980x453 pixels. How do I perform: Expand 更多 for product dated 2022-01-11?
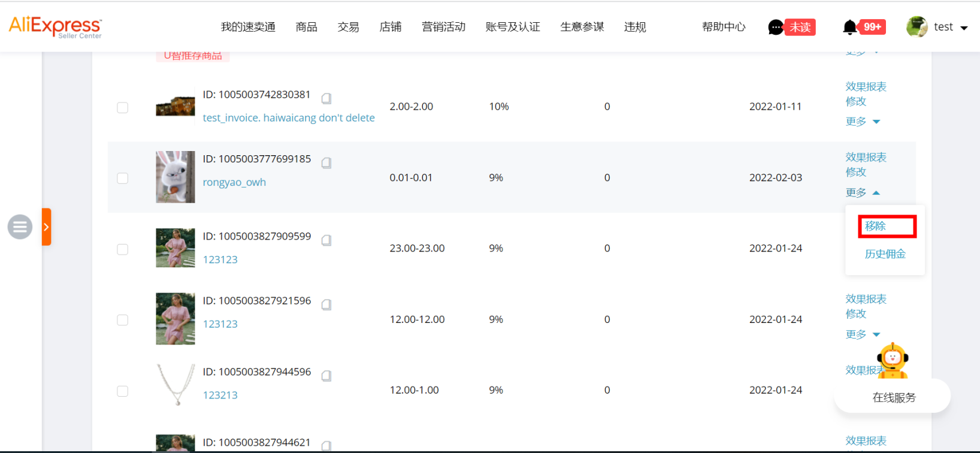[x=863, y=122]
